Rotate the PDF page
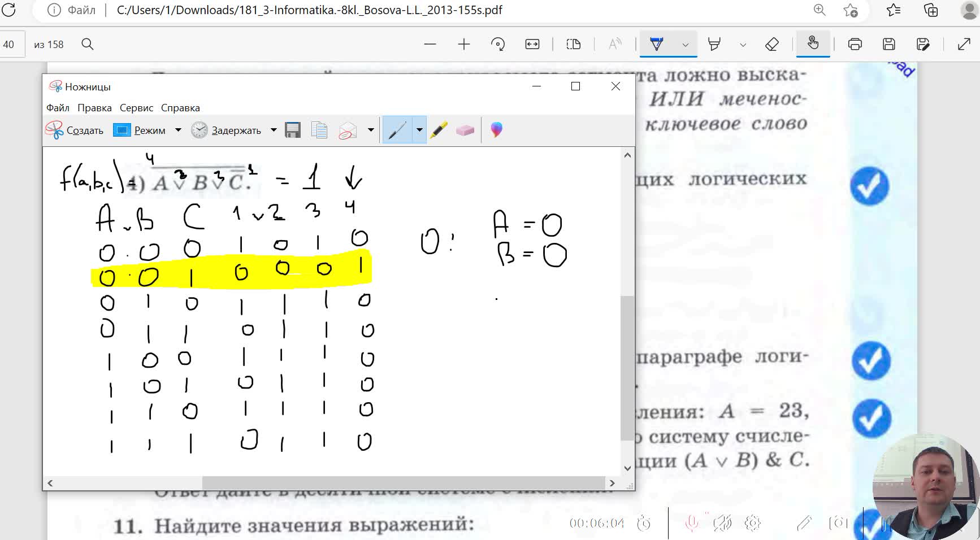This screenshot has width=980, height=540. (498, 44)
